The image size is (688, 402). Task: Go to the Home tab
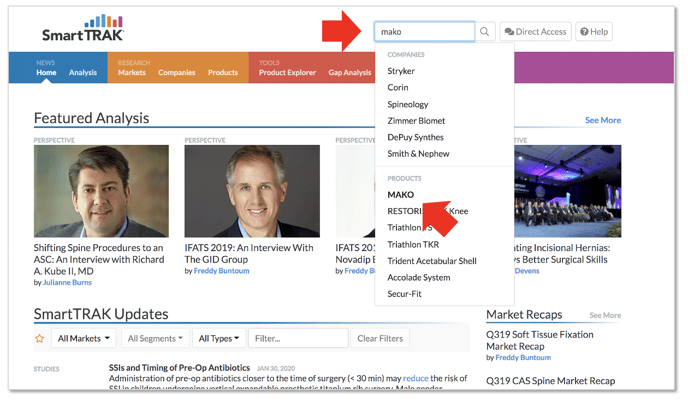tap(46, 72)
